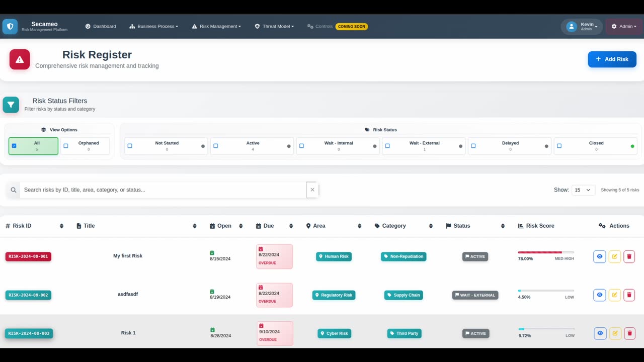Sort by Area column arrows
This screenshot has width=644, height=362.
pyautogui.click(x=359, y=226)
